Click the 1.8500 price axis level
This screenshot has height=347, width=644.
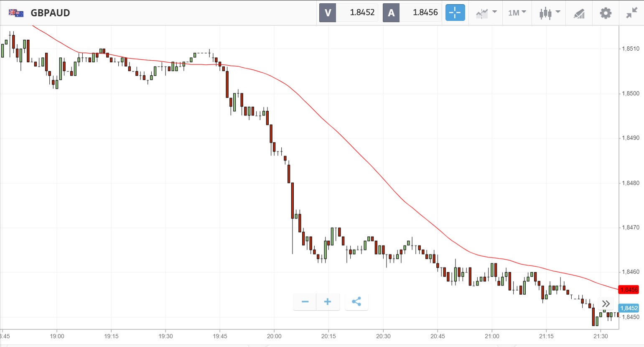(631, 94)
